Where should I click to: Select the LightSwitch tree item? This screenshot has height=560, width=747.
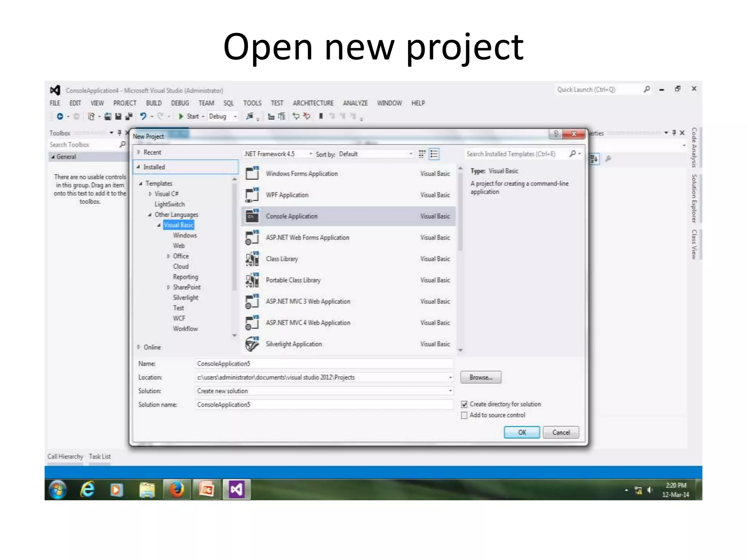coord(170,204)
